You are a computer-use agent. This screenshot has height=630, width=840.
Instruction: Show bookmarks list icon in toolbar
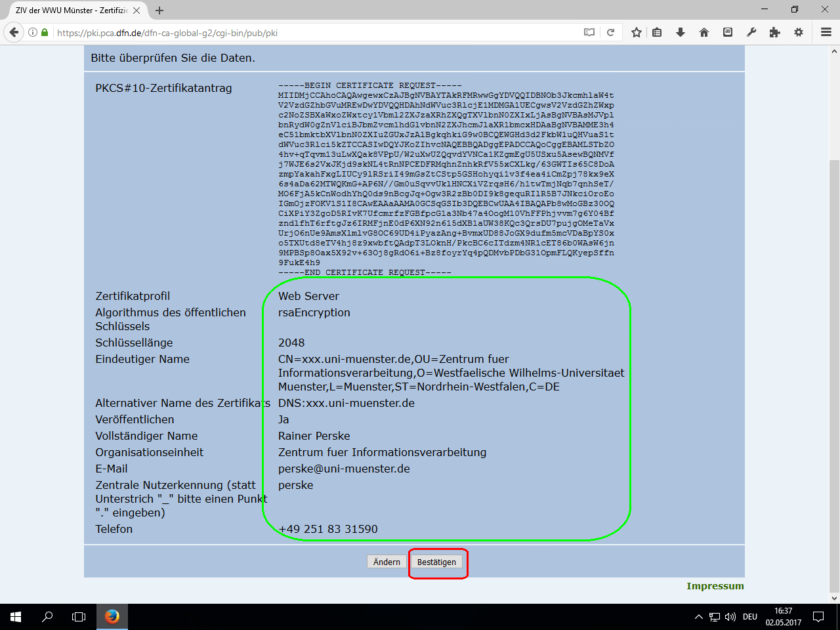tap(657, 32)
